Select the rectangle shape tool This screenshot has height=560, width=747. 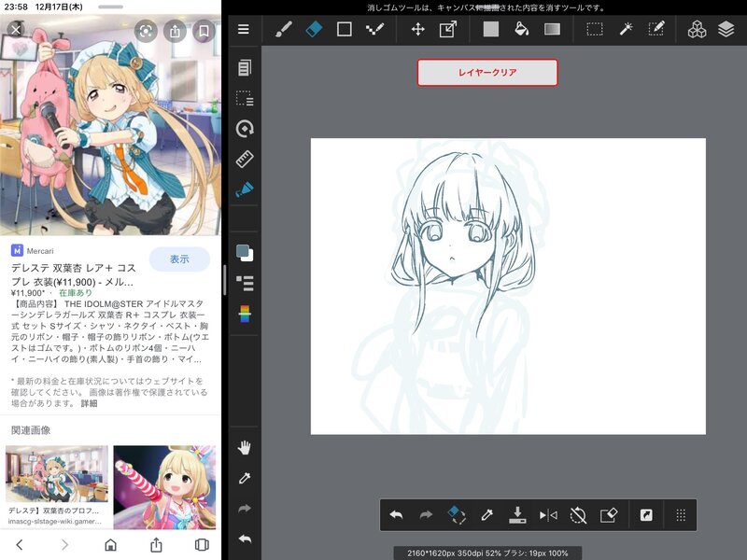tap(344, 29)
